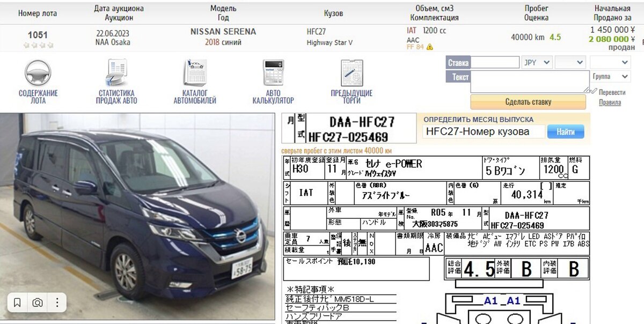644x324 pixels.
Task: Click the 1 450 000 ¥ start price
Action: [612, 30]
